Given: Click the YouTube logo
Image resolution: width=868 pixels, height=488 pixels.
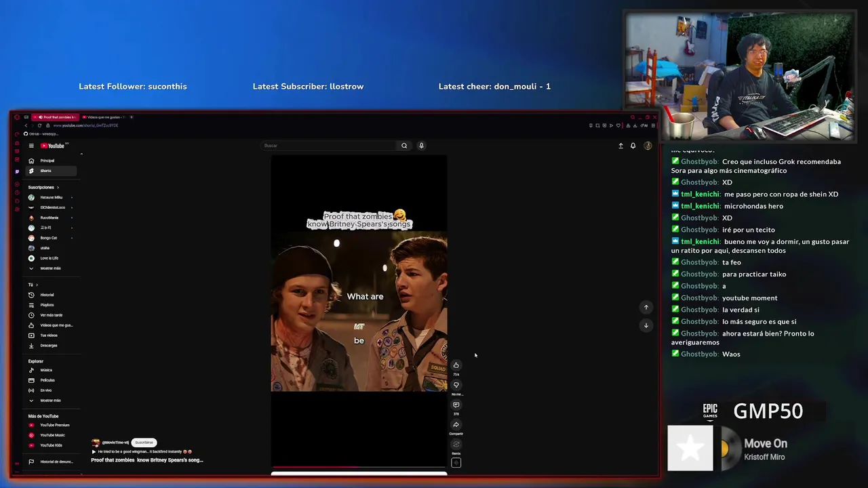Looking at the screenshot, I should point(54,146).
